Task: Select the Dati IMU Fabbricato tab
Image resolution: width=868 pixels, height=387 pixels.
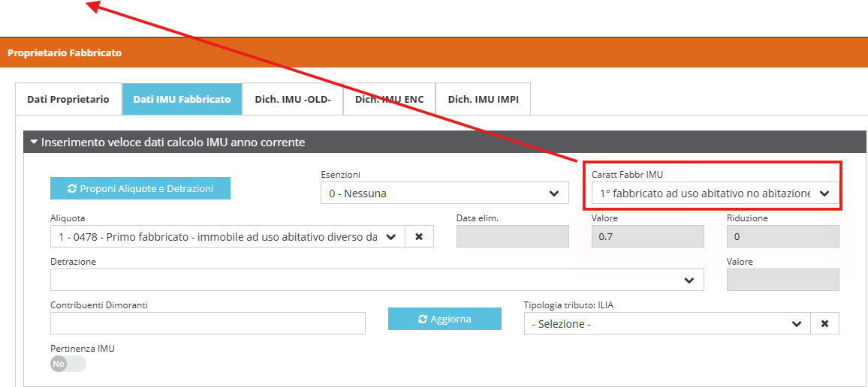Action: coord(182,99)
